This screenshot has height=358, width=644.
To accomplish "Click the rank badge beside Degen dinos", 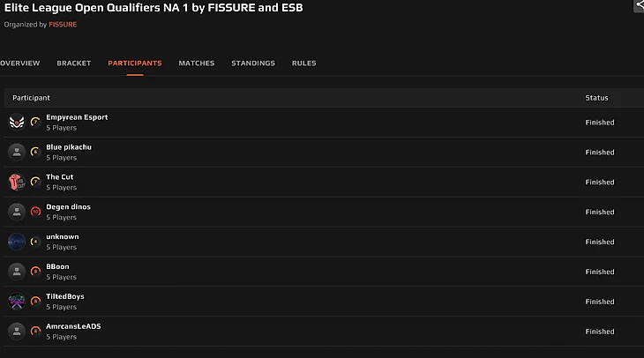I will pos(35,212).
